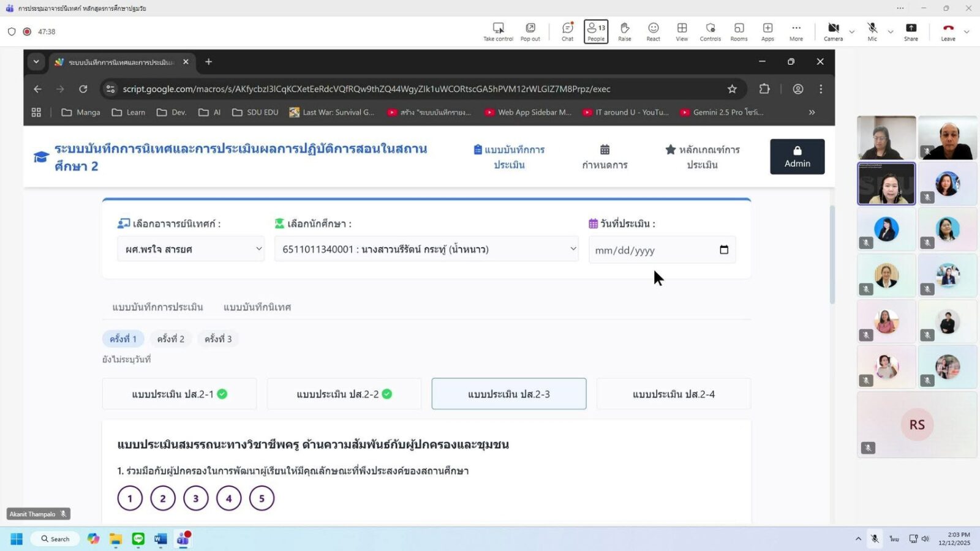Viewport: 980px width, 551px height.
Task: Click the Share screen icon
Action: tap(911, 31)
